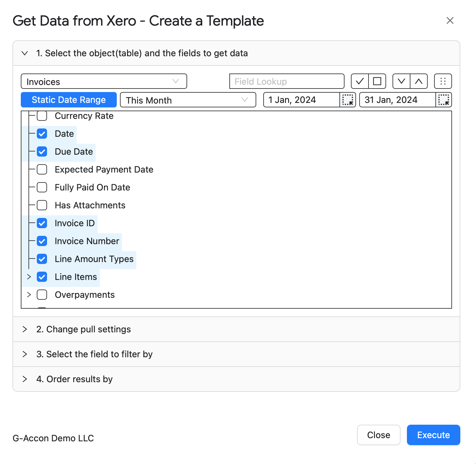
Task: Expand section 3 Select the field to filter by
Action: point(236,354)
